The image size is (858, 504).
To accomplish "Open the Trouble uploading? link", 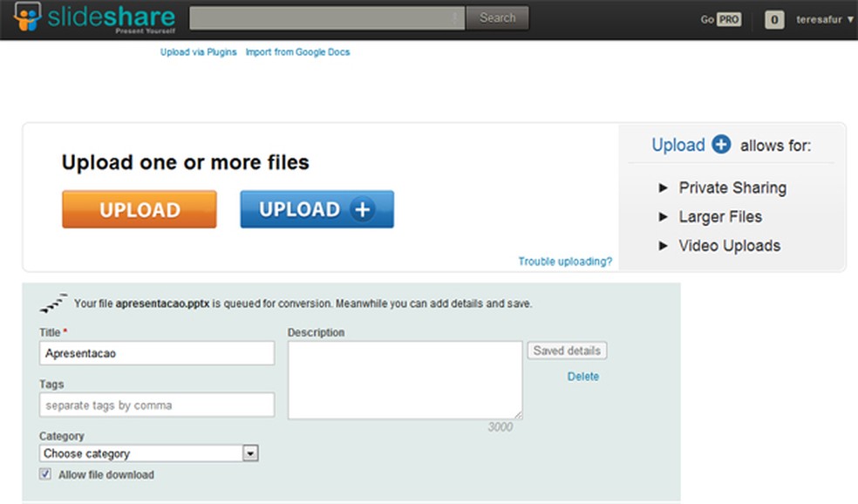I will [565, 262].
